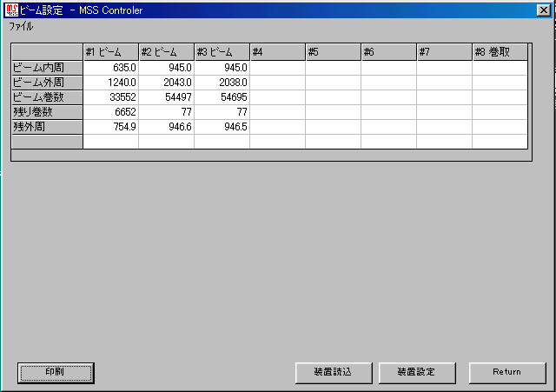This screenshot has width=556, height=392.
Task: Select the ビーム内周 row header
Action: pos(47,68)
